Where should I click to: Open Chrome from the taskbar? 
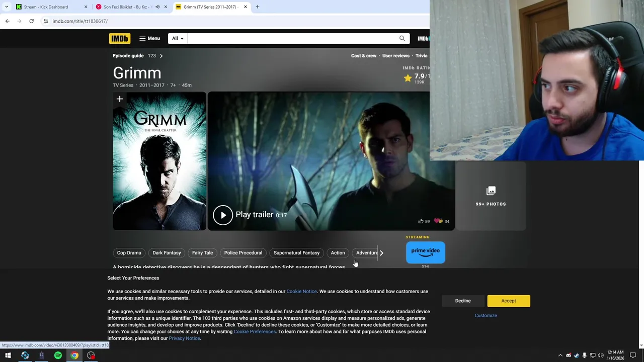(74, 355)
